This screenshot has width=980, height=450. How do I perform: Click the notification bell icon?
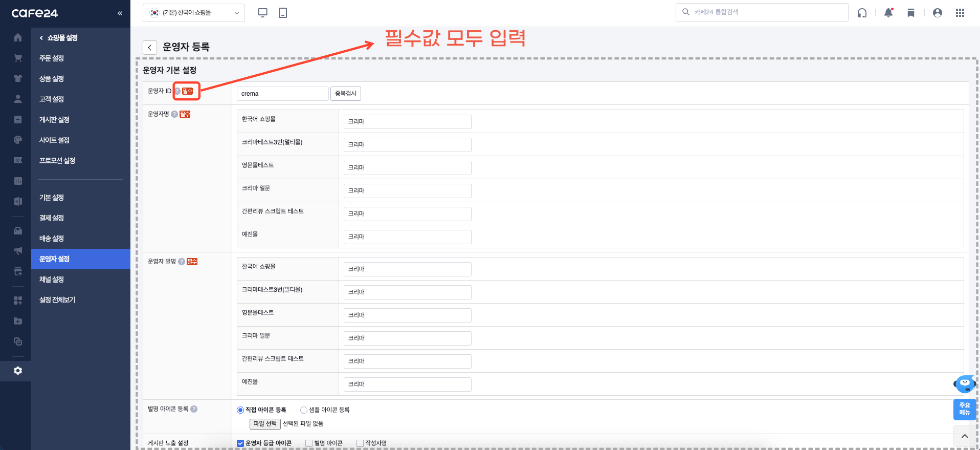point(888,13)
